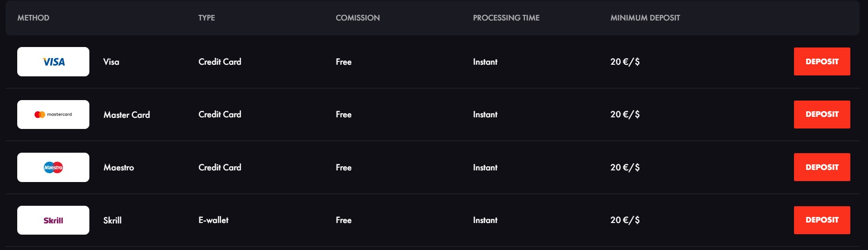Click the Mastercard logo icon
The height and width of the screenshot is (250, 868).
(53, 115)
